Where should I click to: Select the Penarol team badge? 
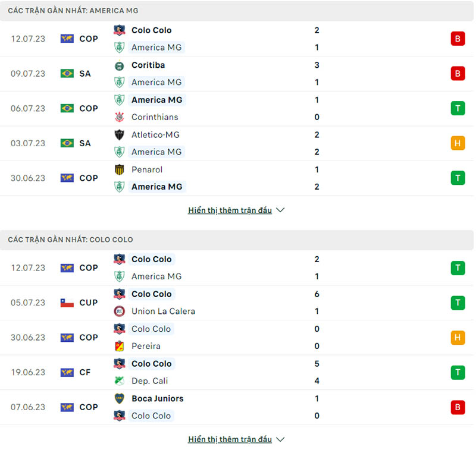tap(119, 169)
